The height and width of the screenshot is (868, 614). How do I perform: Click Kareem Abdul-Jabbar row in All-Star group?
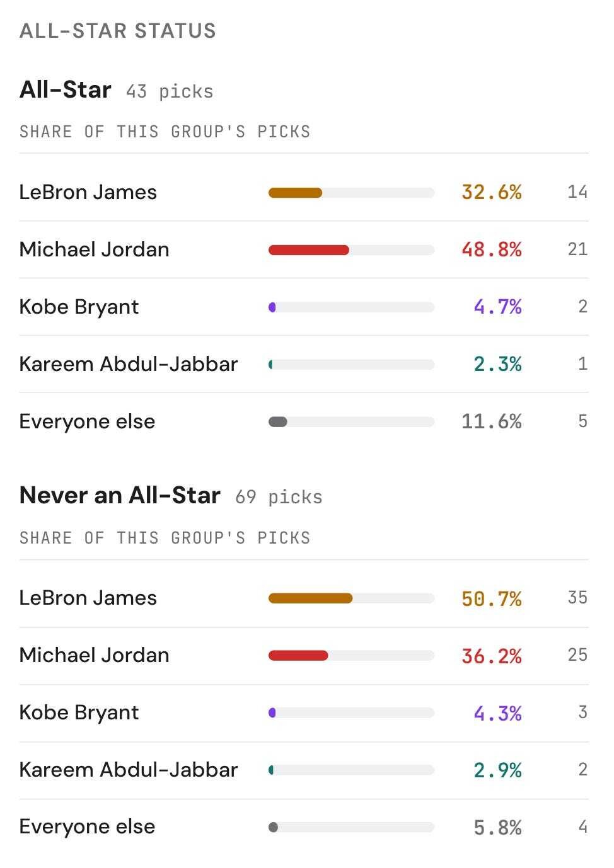(x=304, y=364)
